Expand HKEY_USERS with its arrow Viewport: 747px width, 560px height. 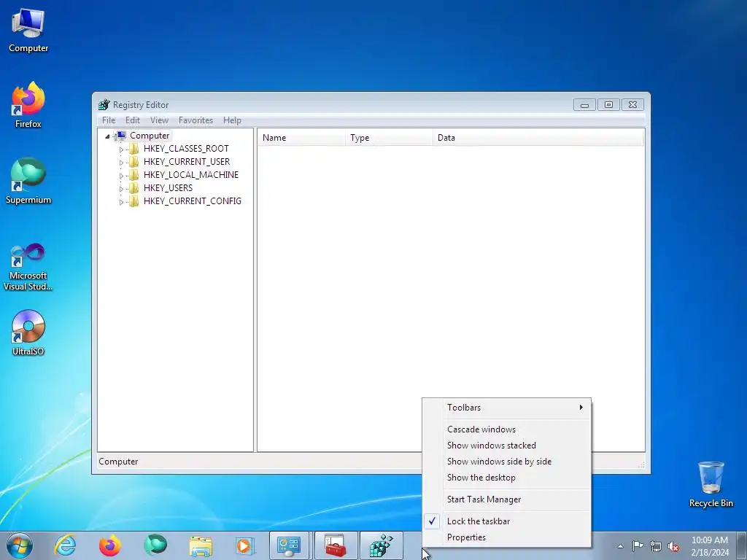click(x=121, y=189)
